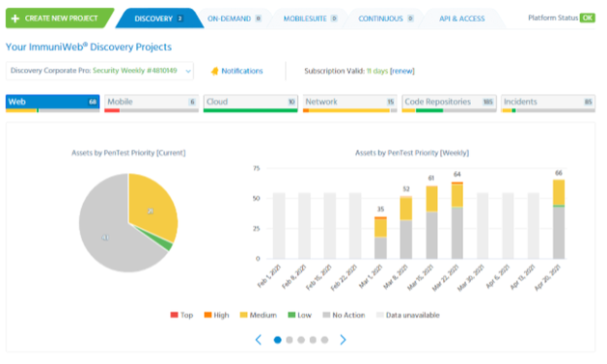Toggle the No Action legend item
The image size is (607, 364).
pos(344,315)
